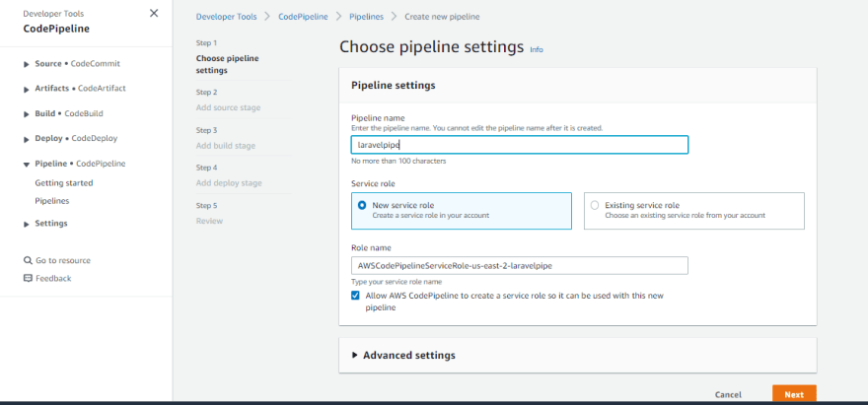Click the Type your service role name hint
Viewport: 868px width, 405px height.
(397, 282)
